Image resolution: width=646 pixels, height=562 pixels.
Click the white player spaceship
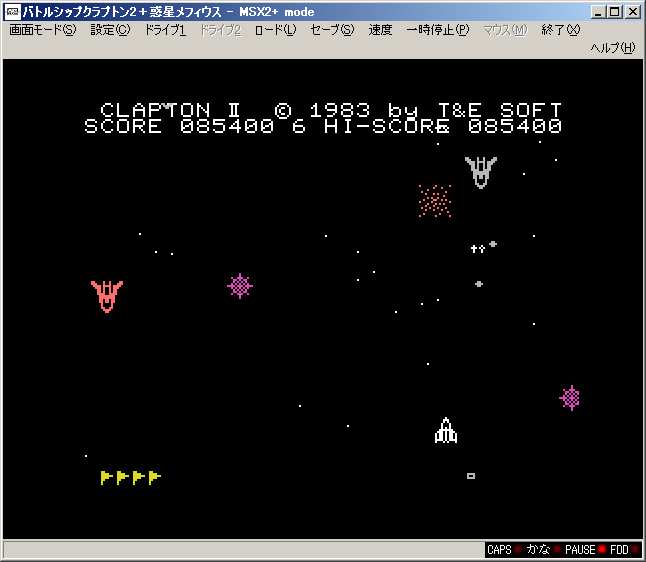446,430
